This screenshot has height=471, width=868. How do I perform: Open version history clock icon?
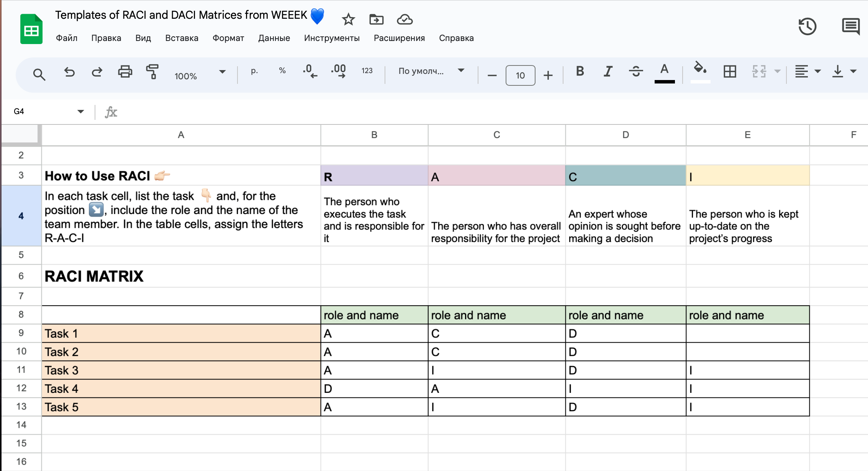(x=807, y=26)
